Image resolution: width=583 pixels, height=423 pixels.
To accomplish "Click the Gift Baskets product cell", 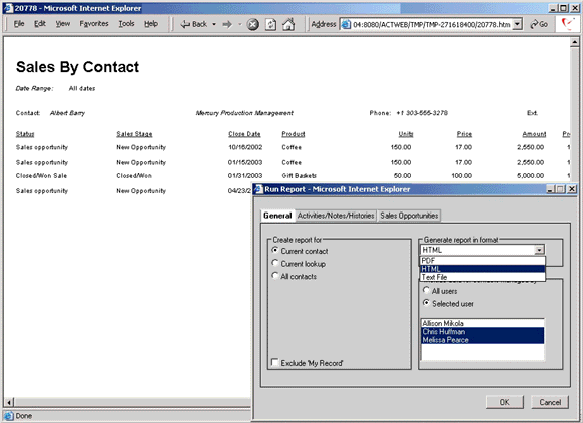I will coord(299,175).
